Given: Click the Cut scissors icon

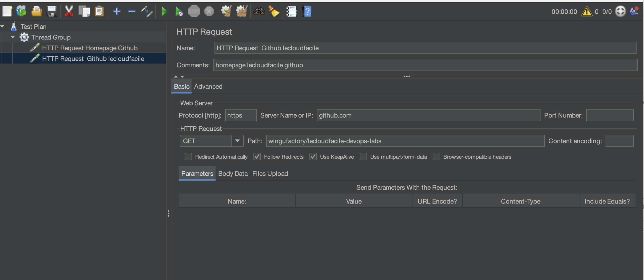Looking at the screenshot, I should 69,11.
